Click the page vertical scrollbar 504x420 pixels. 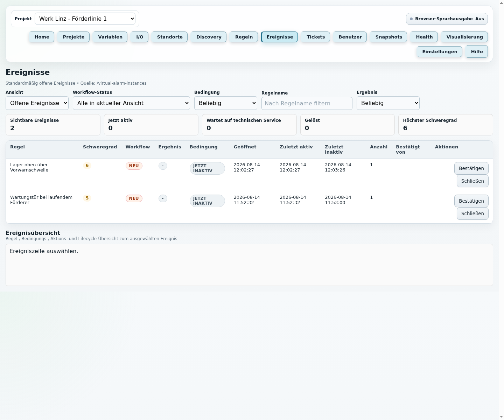point(501,210)
